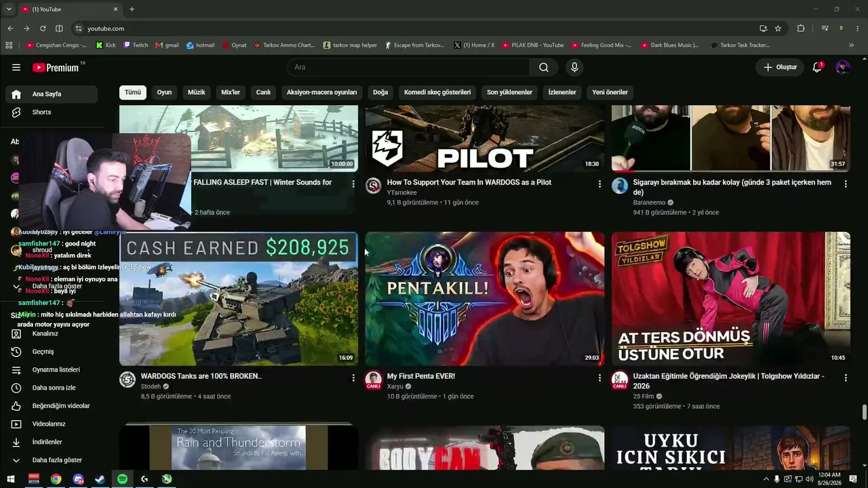Open Steam from the taskbar

click(100, 479)
